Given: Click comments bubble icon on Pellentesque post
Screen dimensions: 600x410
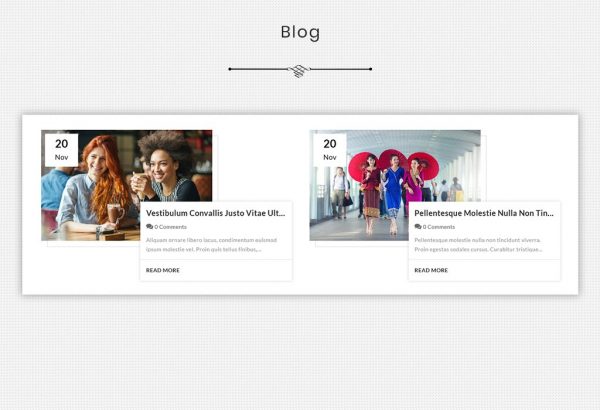Looking at the screenshot, I should 418,227.
